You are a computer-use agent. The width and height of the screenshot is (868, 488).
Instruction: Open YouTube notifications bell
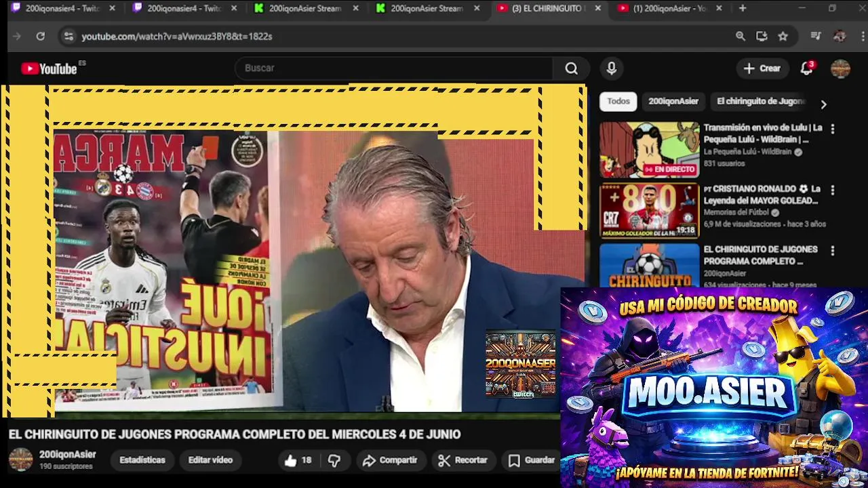coord(806,68)
